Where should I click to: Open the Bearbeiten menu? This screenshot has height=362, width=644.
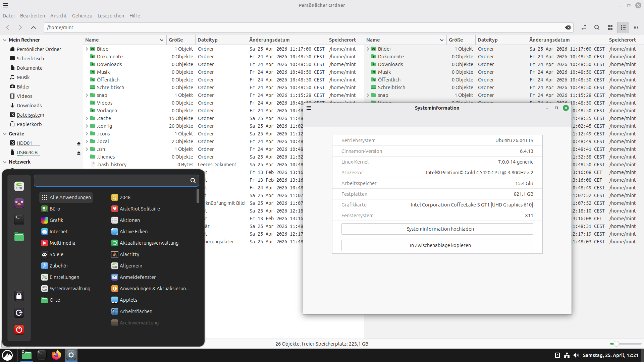(33, 16)
